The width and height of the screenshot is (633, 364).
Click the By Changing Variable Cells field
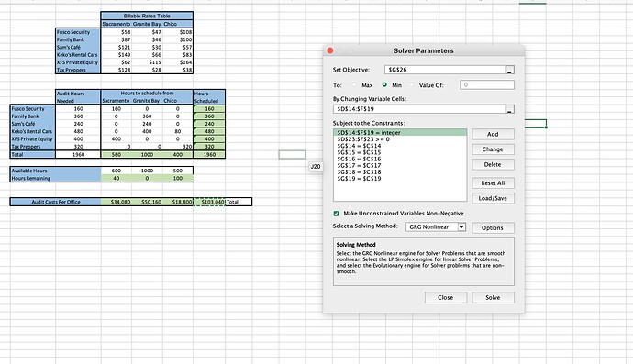click(419, 109)
